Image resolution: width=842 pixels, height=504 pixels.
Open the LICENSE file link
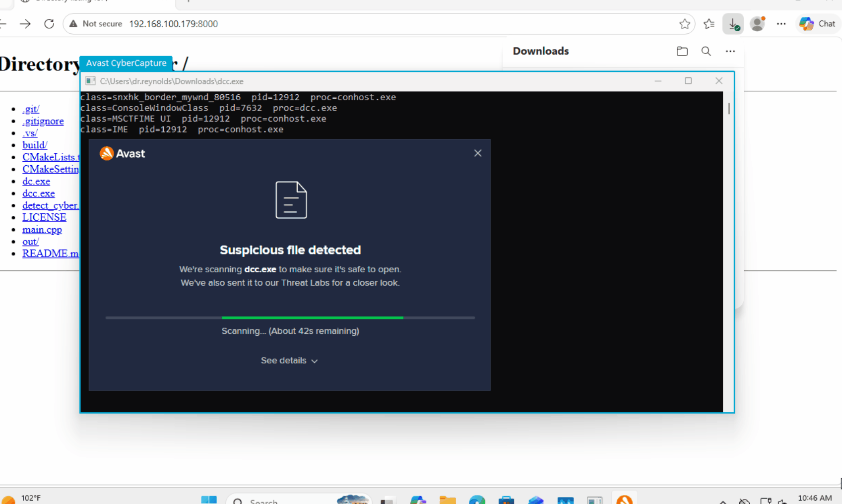44,217
